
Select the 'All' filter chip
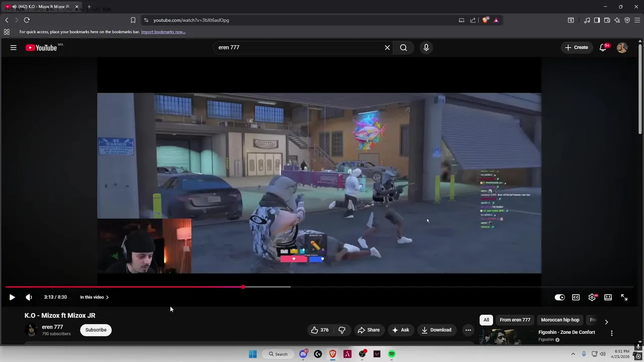click(x=486, y=320)
